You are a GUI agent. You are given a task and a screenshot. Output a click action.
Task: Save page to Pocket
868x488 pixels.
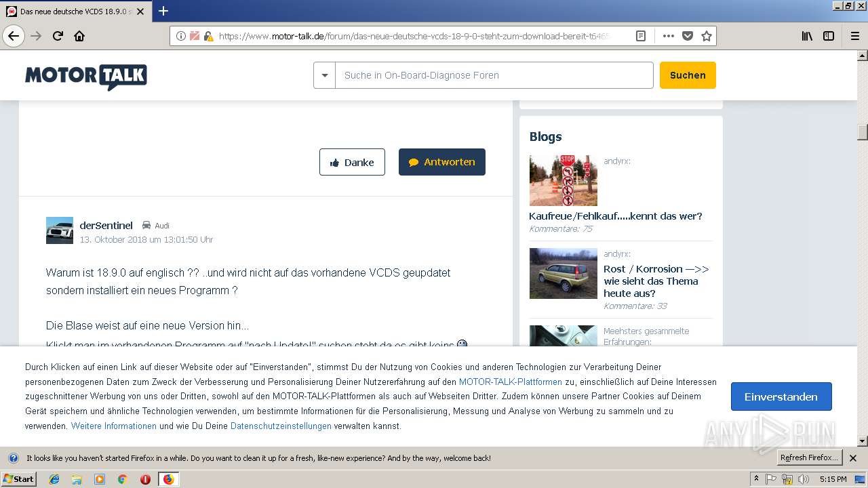tap(688, 36)
